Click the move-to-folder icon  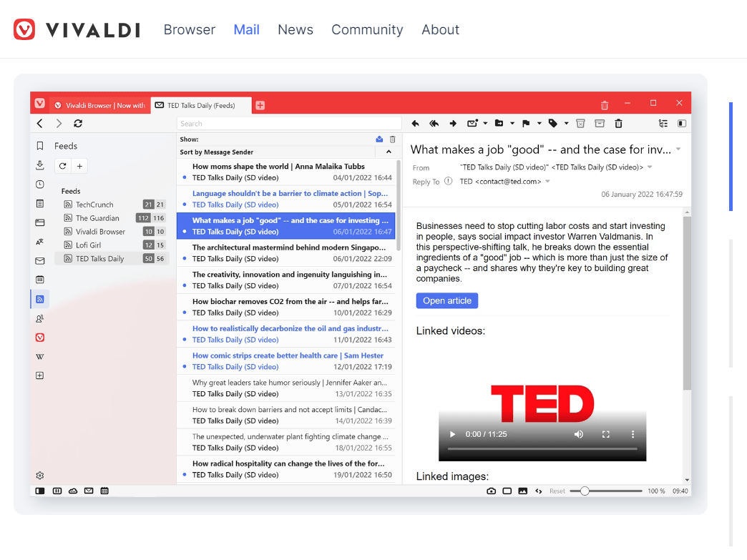[499, 123]
